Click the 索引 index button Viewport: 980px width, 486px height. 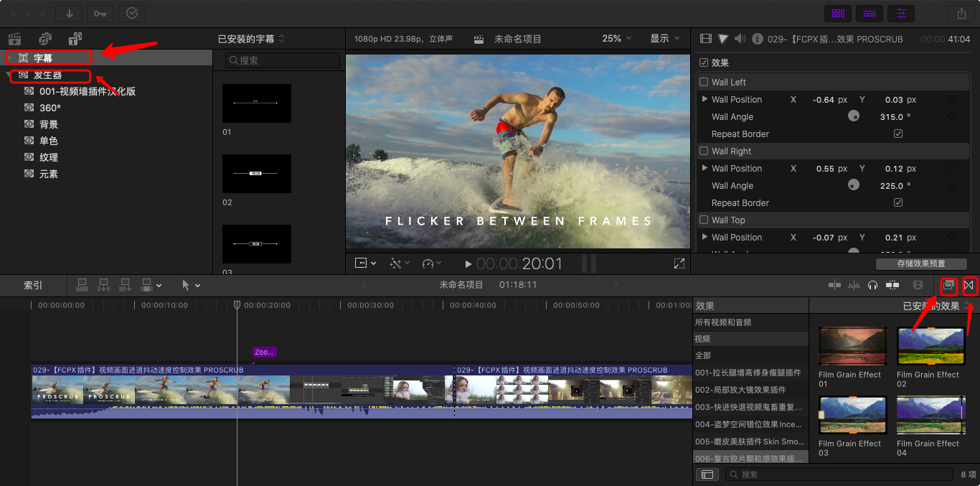pyautogui.click(x=33, y=285)
